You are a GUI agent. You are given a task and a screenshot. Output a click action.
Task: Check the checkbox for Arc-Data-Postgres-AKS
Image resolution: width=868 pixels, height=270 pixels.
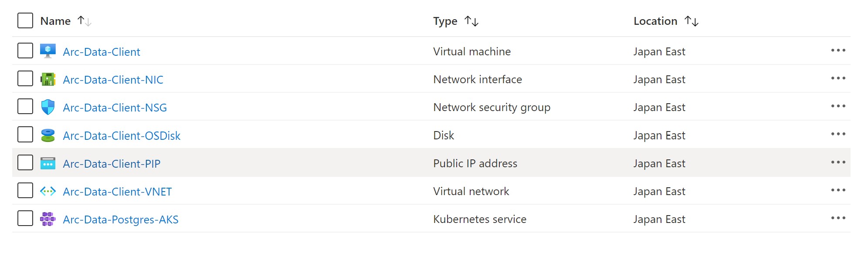[25, 219]
